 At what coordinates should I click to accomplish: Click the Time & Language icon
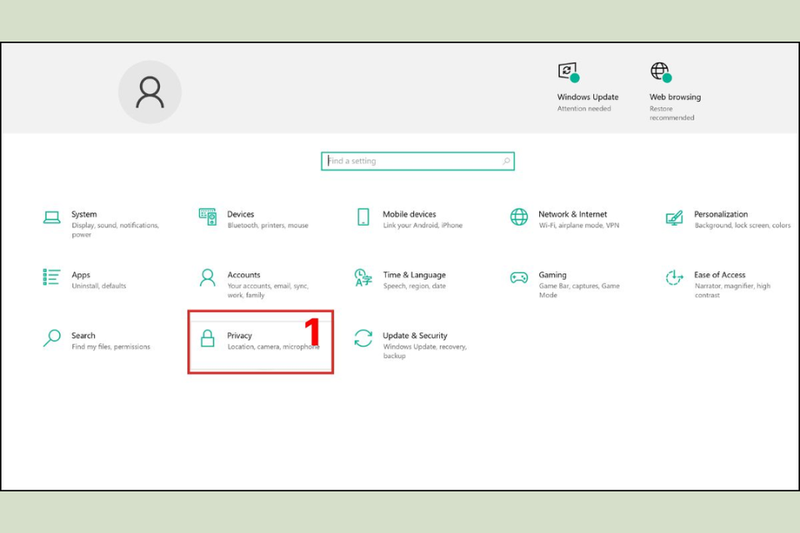tap(363, 277)
